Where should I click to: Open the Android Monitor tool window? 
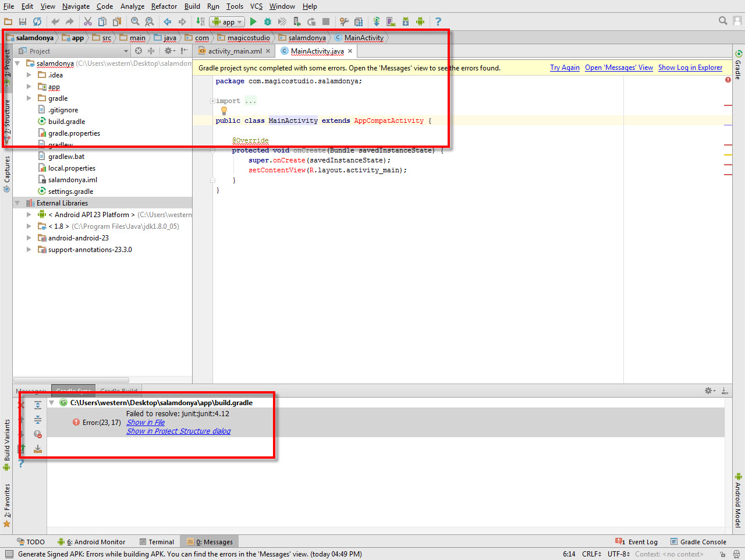click(x=96, y=541)
